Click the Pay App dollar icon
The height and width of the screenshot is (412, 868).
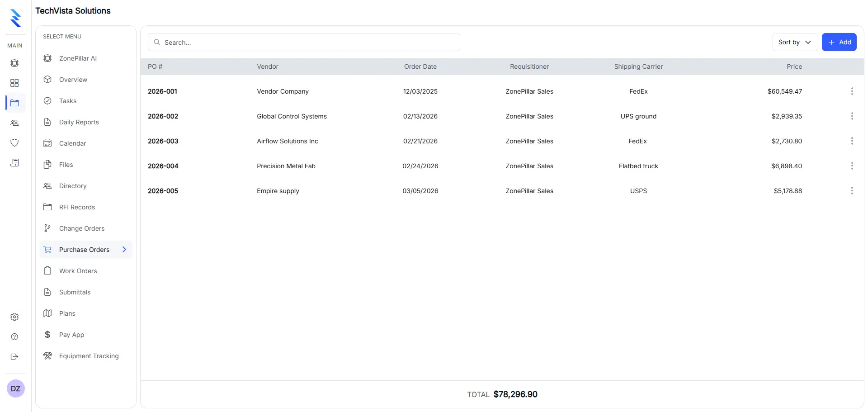[x=47, y=335]
